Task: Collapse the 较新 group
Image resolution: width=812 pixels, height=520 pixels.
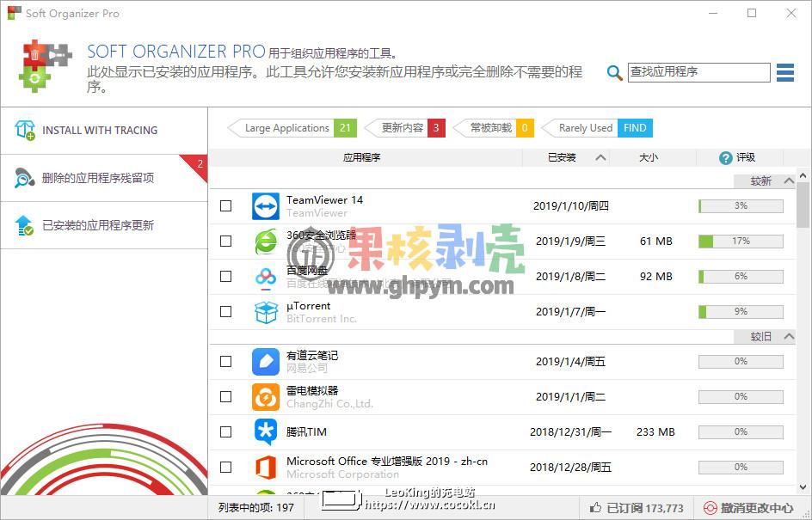Action: [x=789, y=181]
